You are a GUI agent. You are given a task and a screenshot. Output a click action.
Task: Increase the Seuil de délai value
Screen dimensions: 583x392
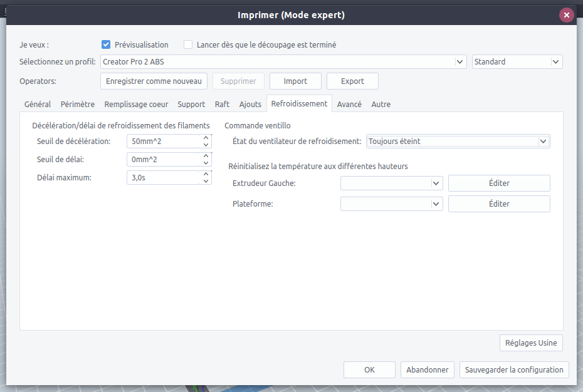pos(206,156)
